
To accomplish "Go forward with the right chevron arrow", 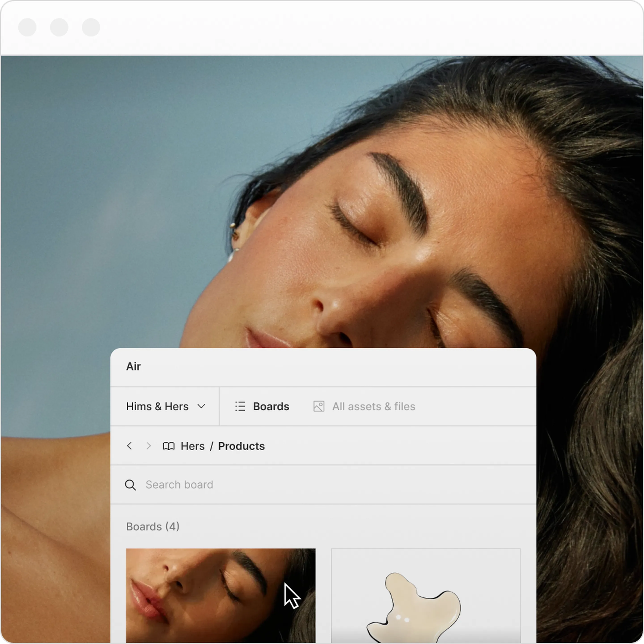I will (x=149, y=446).
